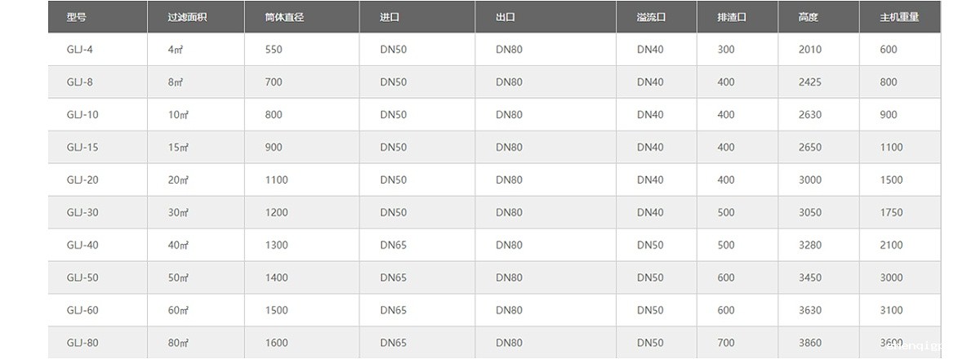Click the GLJ-80 model cell

82,343
